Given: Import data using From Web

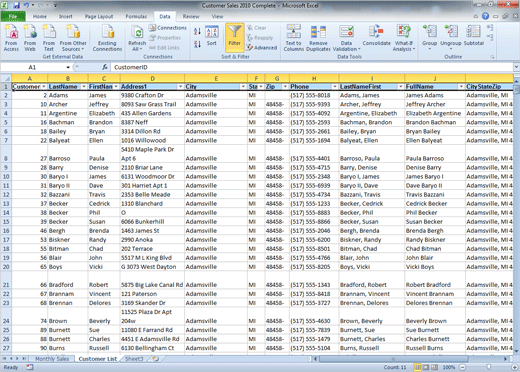Looking at the screenshot, I should click(x=30, y=37).
